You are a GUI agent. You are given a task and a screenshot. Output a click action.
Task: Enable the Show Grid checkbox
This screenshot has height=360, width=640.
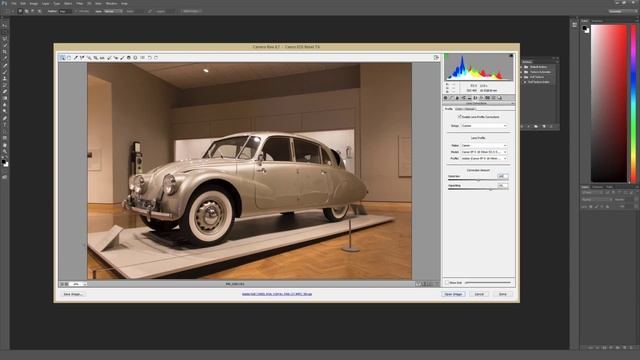point(447,282)
